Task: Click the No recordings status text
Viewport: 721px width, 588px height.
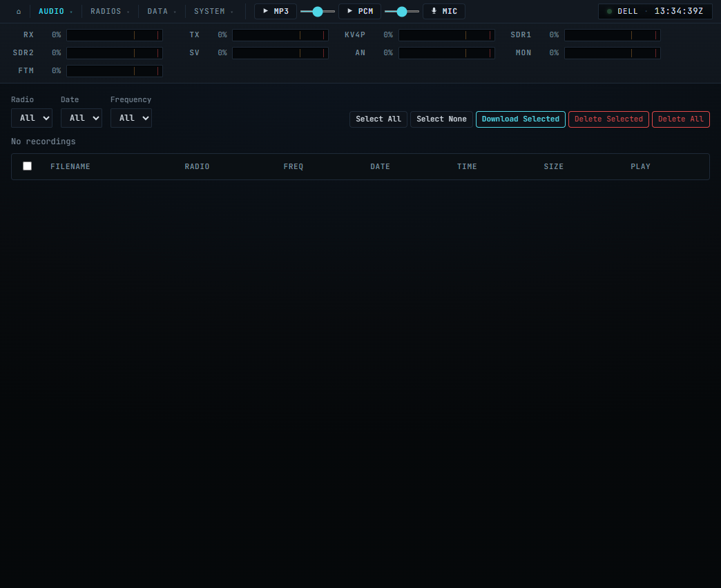Action: tap(44, 141)
